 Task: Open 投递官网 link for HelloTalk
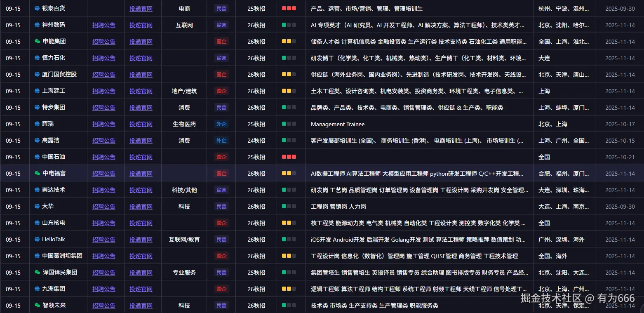coord(141,240)
